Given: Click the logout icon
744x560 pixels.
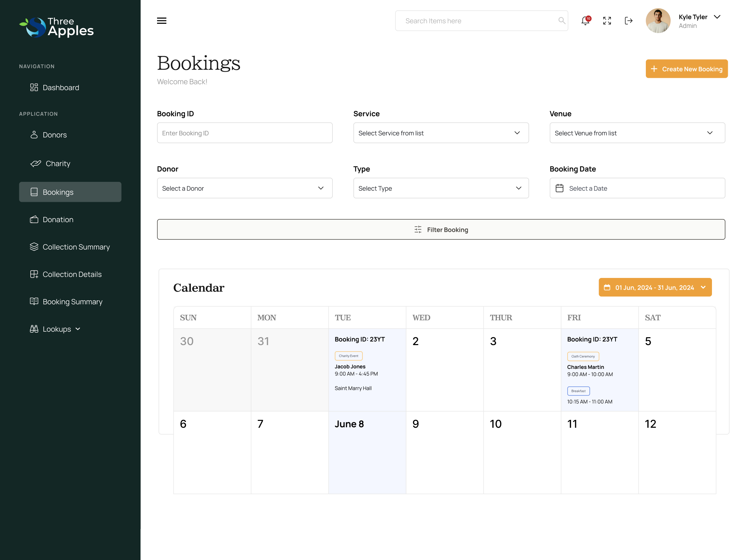Looking at the screenshot, I should [629, 21].
